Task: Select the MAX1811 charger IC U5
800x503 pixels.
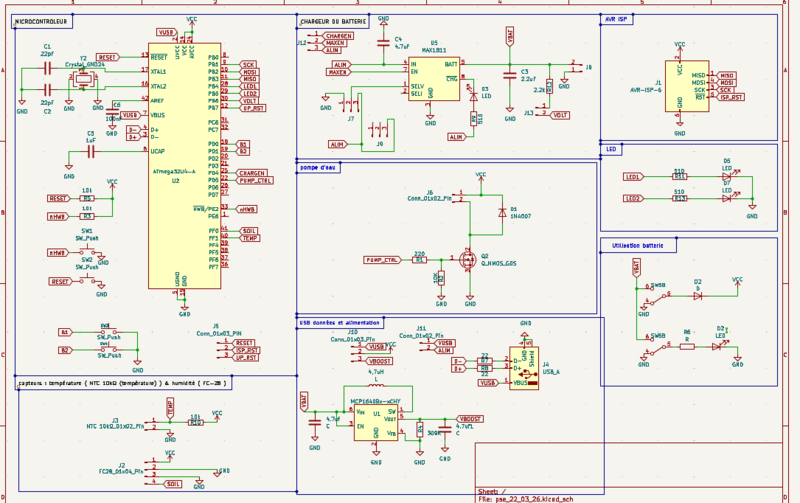Action: tap(434, 79)
